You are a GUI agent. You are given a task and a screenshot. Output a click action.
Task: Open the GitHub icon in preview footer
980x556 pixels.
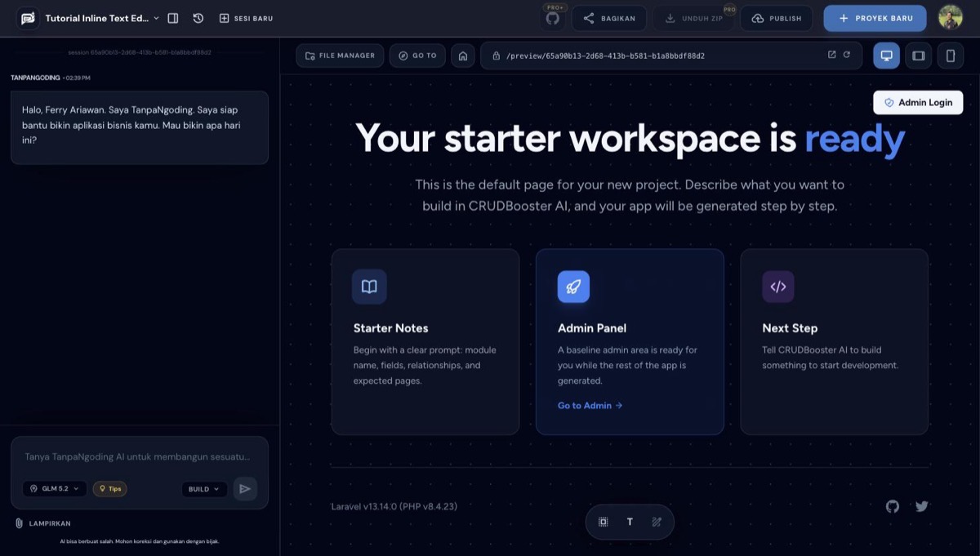tap(893, 506)
